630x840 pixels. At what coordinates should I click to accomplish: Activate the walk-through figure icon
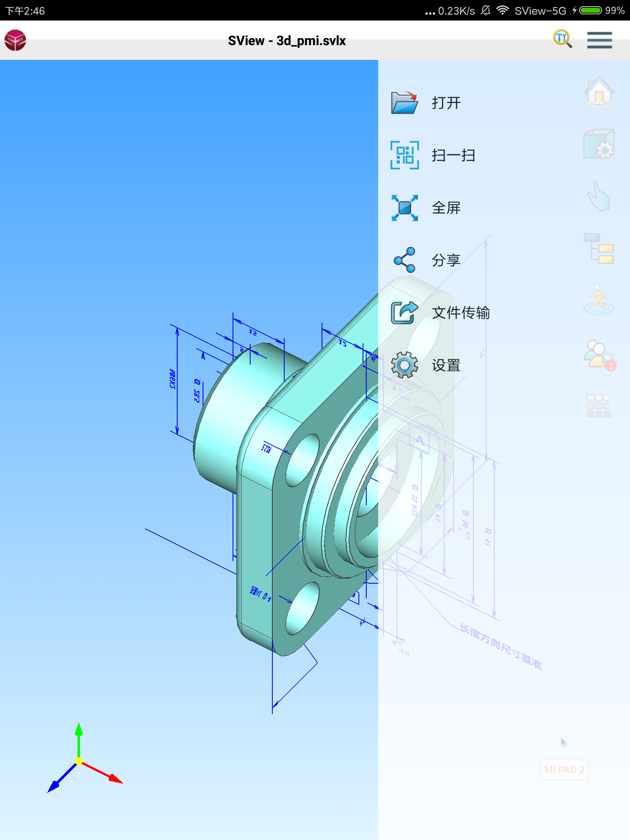[x=599, y=300]
